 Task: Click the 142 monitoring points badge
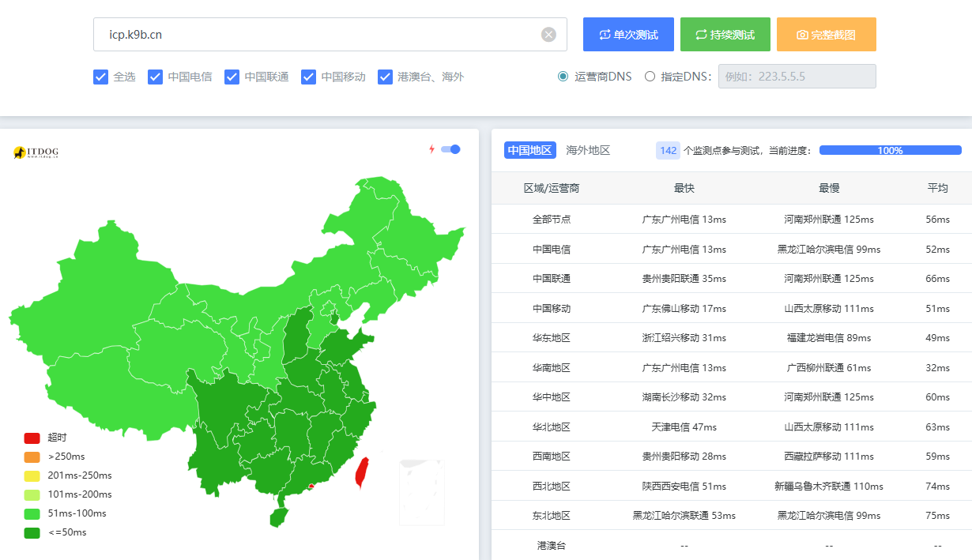point(668,150)
